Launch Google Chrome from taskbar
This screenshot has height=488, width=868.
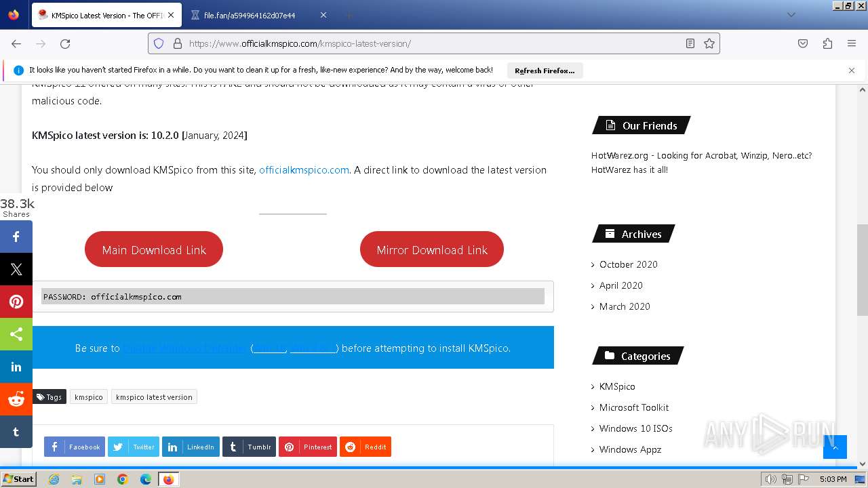[x=123, y=479]
